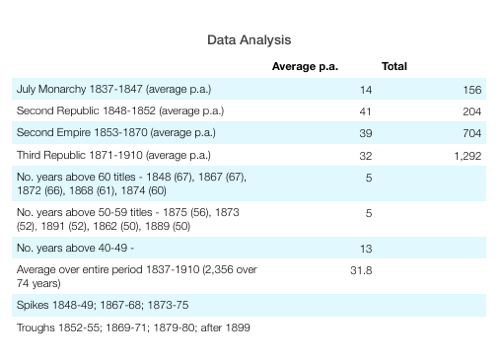Select the Total column header
The width and height of the screenshot is (500, 363).
pyautogui.click(x=394, y=66)
